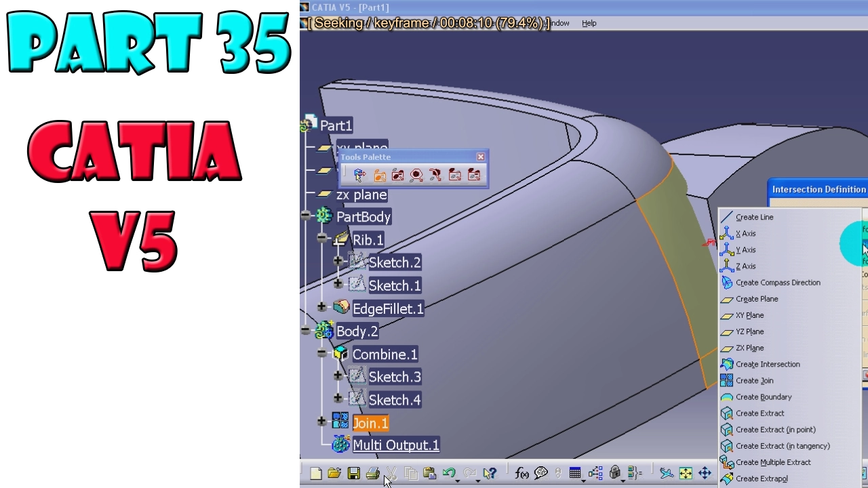
Task: Select EdgeFillet.1 in the tree
Action: pos(388,308)
